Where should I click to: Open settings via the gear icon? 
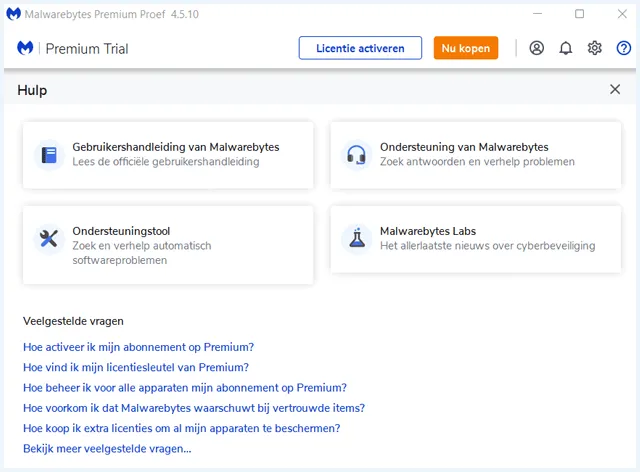tap(594, 48)
